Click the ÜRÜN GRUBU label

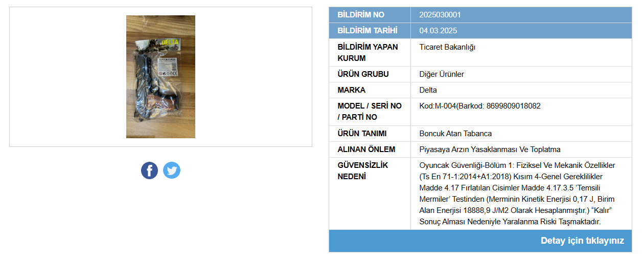(363, 74)
